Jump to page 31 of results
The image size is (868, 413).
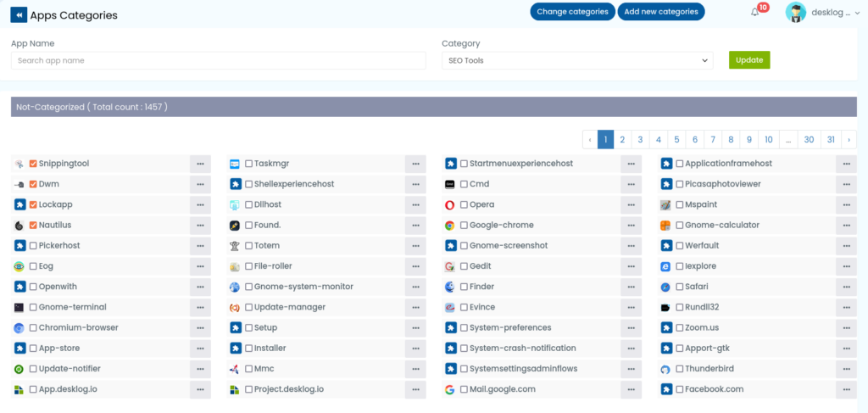[831, 140]
